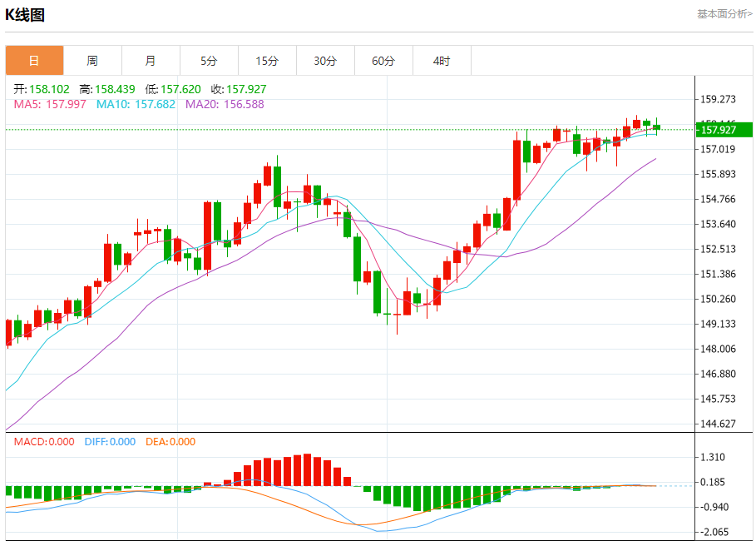Click the DEA value label

pyautogui.click(x=170, y=442)
